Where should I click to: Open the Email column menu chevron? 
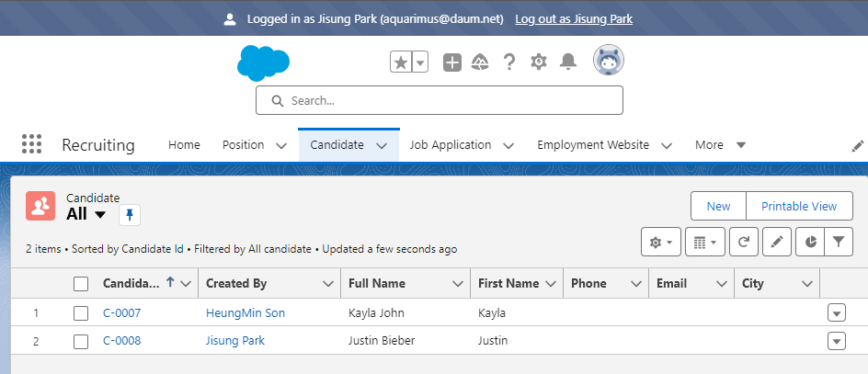click(721, 284)
